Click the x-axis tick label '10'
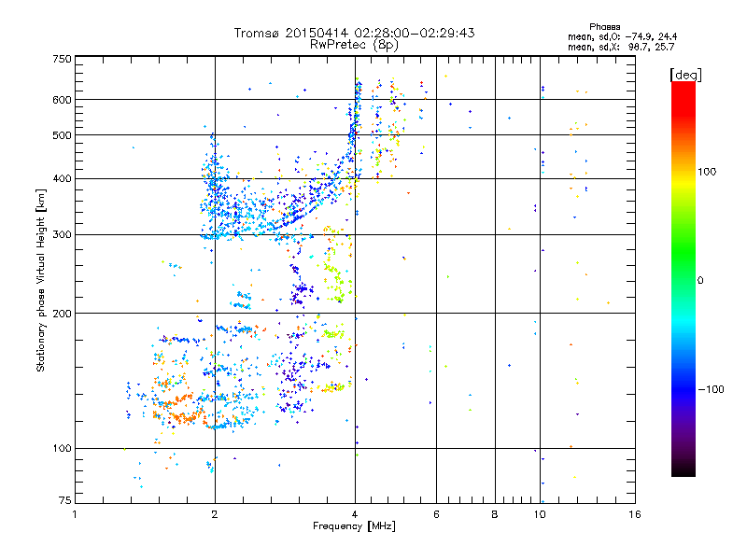The image size is (747, 560). [x=540, y=514]
